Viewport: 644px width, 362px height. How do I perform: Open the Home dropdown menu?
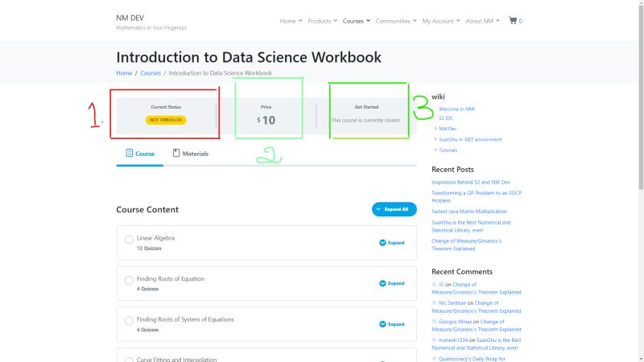[291, 21]
